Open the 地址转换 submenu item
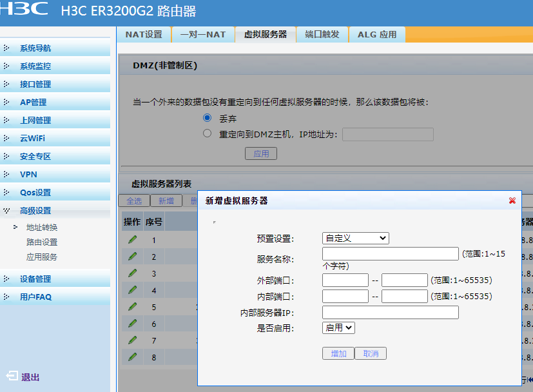The image size is (533, 392). (42, 228)
